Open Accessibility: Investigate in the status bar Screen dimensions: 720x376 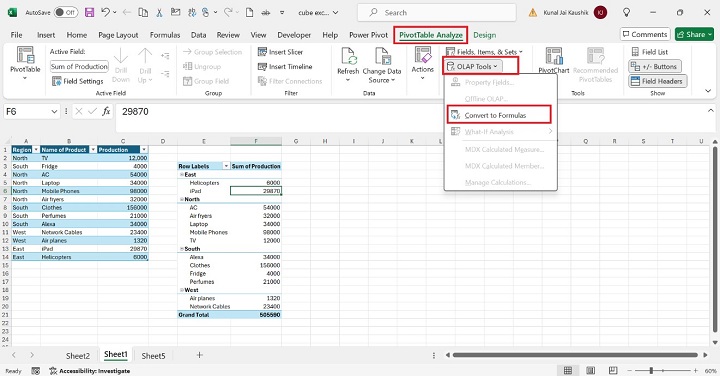(90, 370)
